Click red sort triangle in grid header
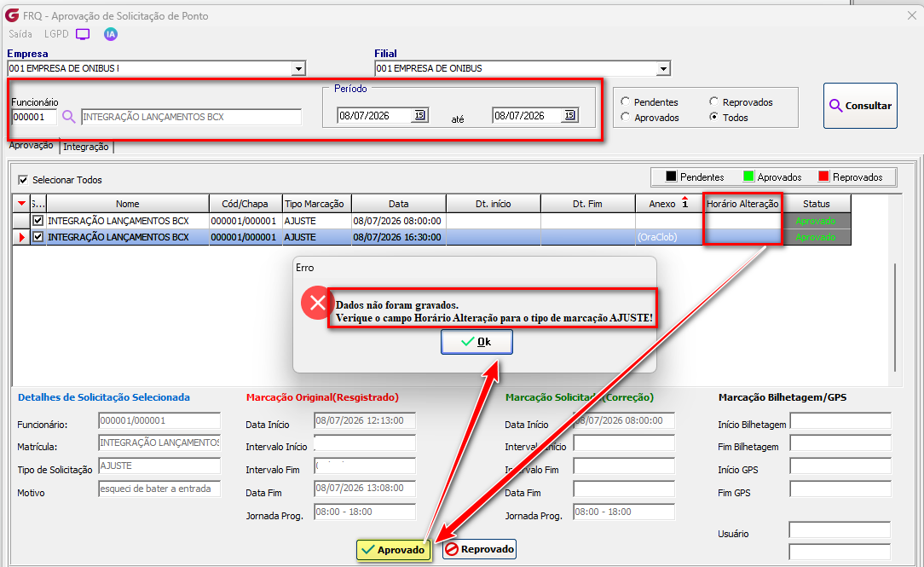Screen dimensions: 924x567 tap(22, 203)
